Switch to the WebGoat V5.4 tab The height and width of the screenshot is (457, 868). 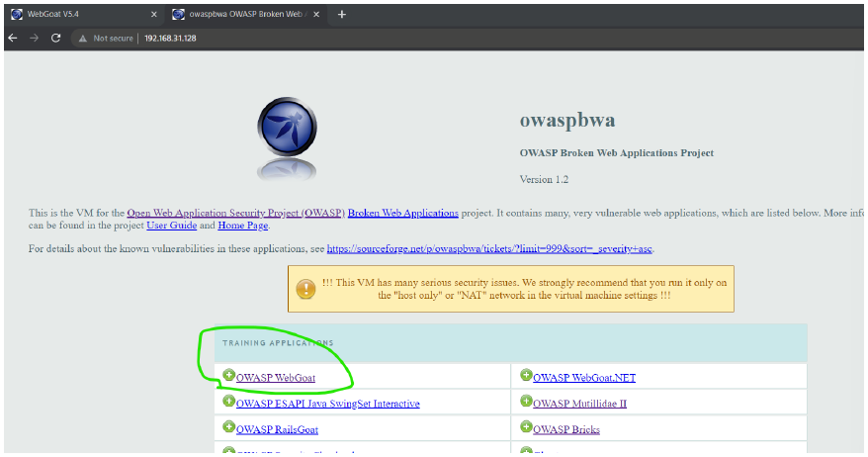(x=85, y=15)
